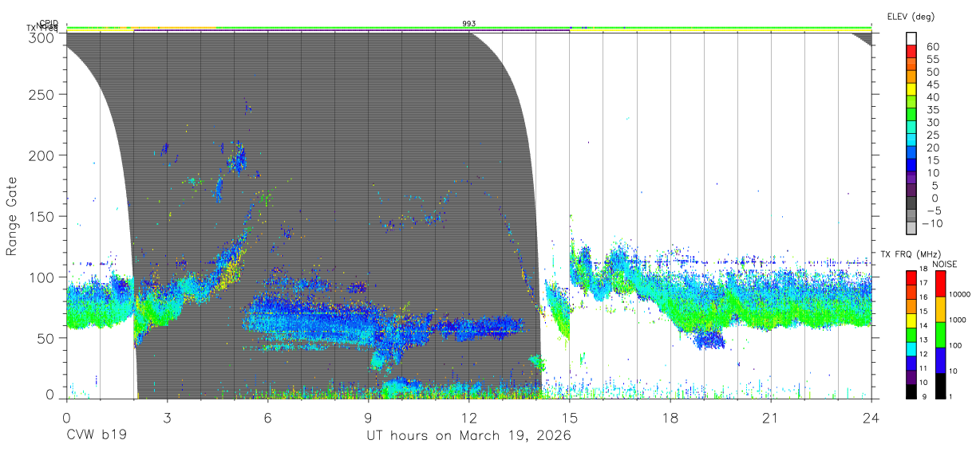Pick the orange swatch in NOISE legend
Screen dimensions: 980x452
tap(940, 309)
